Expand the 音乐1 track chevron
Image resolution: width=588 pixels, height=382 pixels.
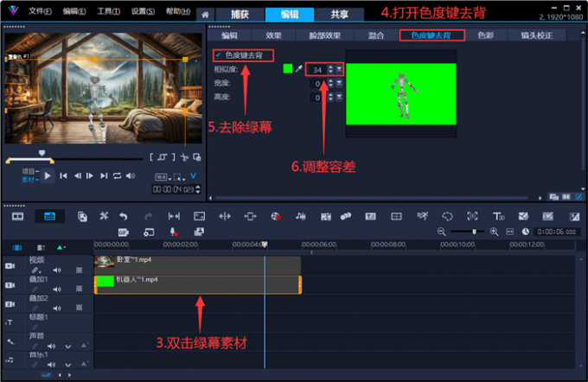point(67,366)
